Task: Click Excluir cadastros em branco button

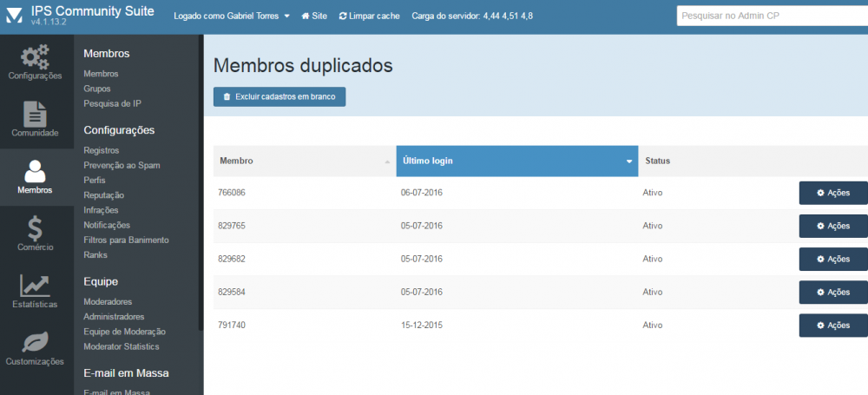Action: tap(279, 96)
